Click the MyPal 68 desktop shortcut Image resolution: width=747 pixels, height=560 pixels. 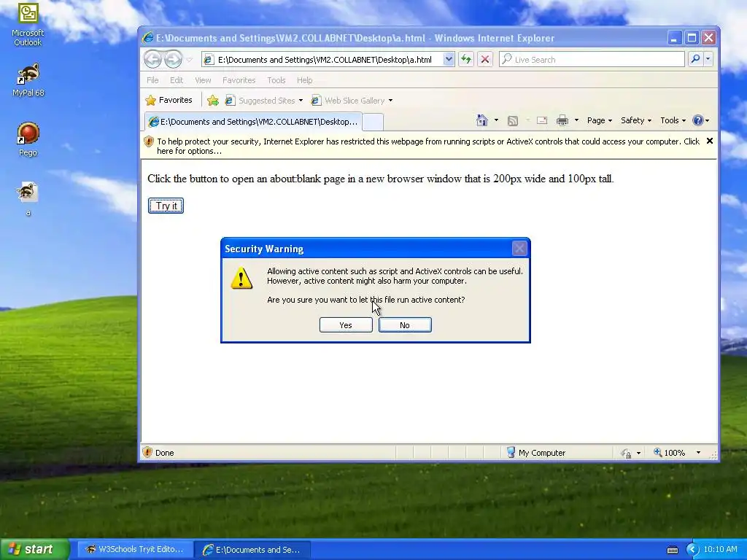click(x=28, y=79)
